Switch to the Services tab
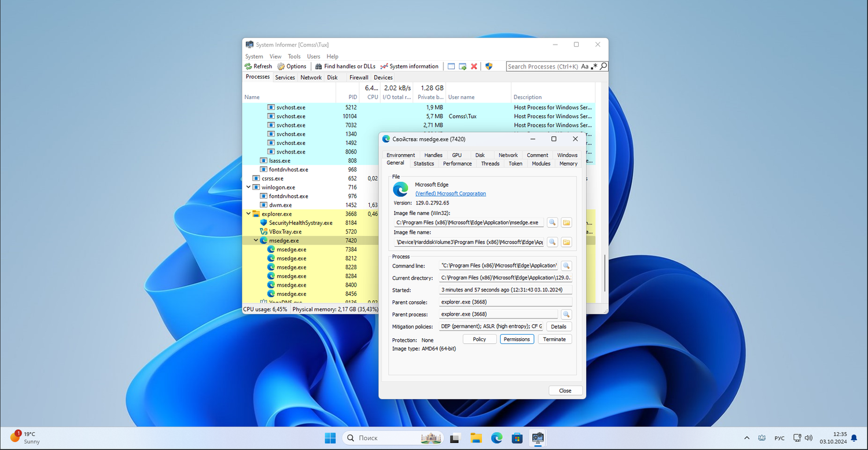Screen dimensions: 868x450 (x=285, y=78)
